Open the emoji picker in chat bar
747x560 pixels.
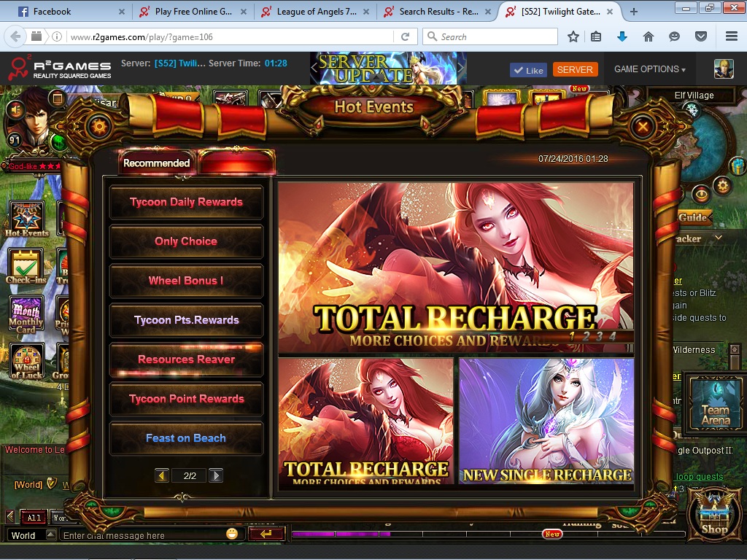coord(232,534)
